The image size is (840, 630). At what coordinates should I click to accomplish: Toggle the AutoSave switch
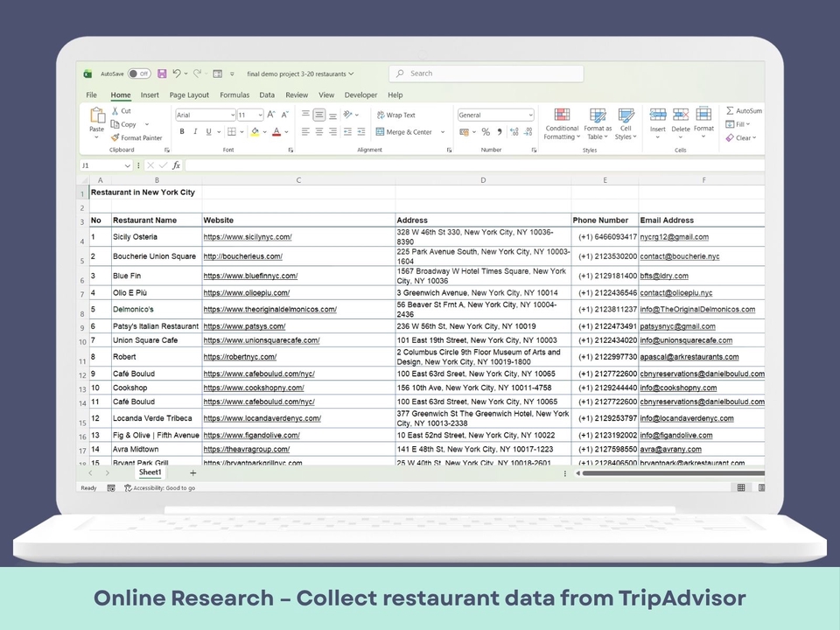138,74
